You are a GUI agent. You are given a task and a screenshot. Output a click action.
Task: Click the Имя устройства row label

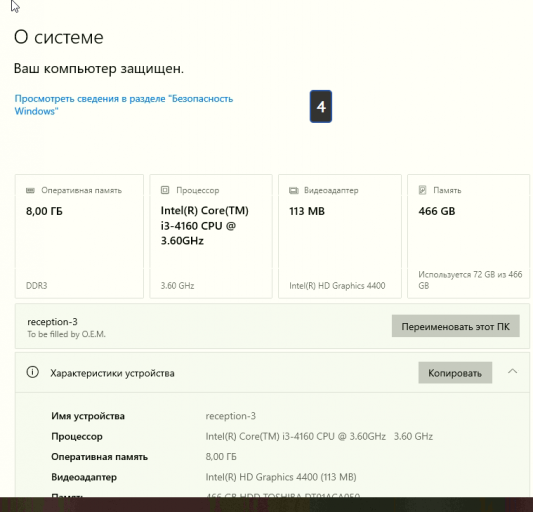[x=88, y=416]
